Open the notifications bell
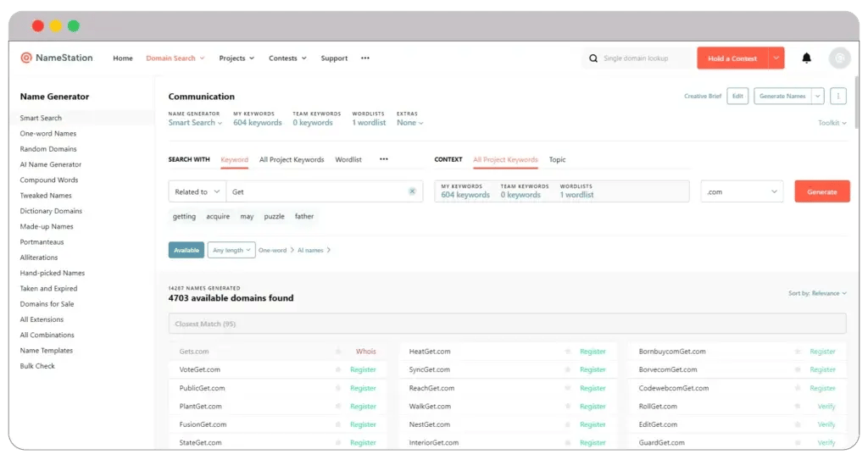This screenshot has width=868, height=460. pyautogui.click(x=806, y=58)
